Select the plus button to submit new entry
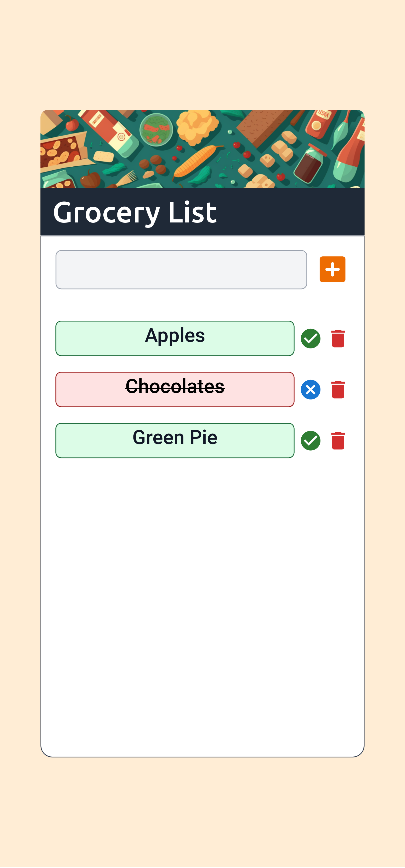This screenshot has width=405, height=868. pyautogui.click(x=332, y=269)
